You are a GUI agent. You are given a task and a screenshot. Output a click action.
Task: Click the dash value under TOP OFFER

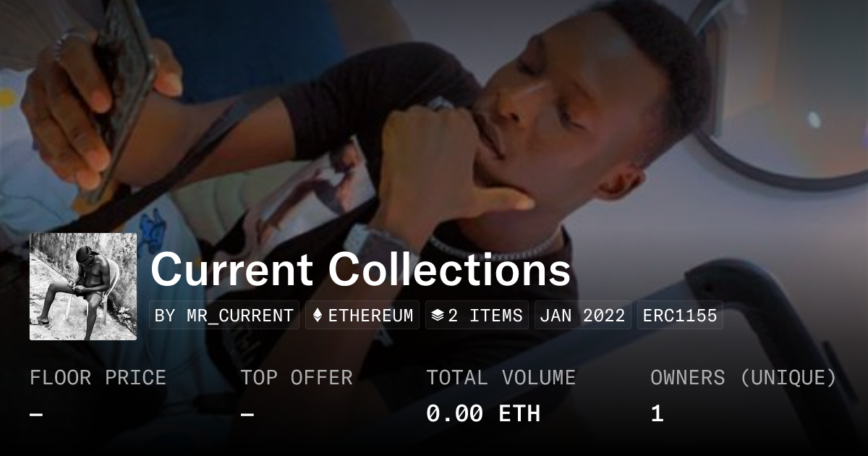[247, 415]
